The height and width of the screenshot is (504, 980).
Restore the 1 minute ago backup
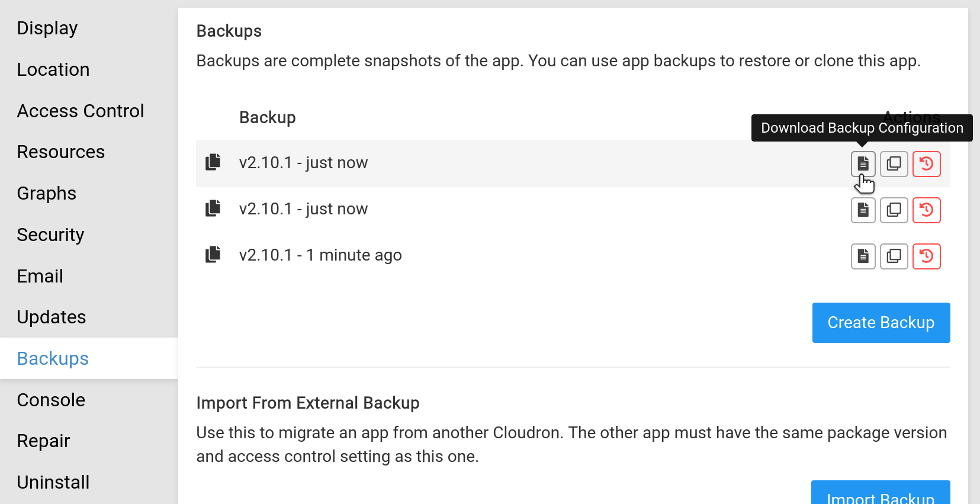(926, 256)
